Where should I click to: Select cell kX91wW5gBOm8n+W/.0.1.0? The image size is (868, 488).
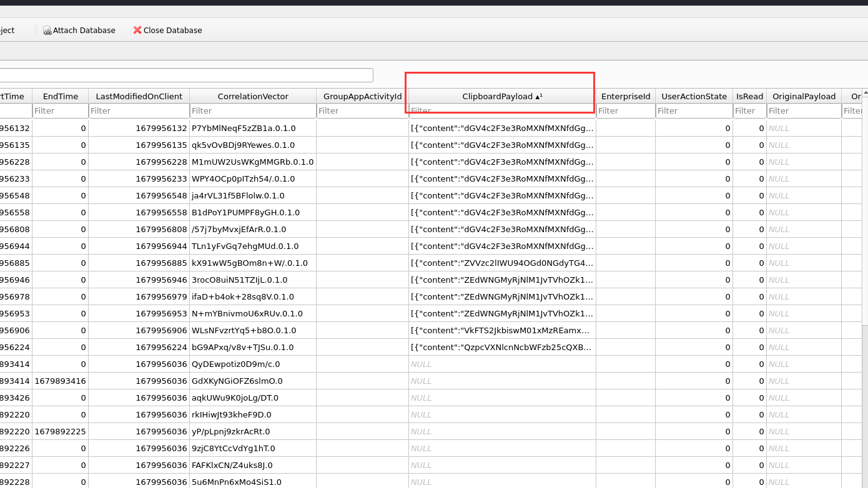coord(253,263)
